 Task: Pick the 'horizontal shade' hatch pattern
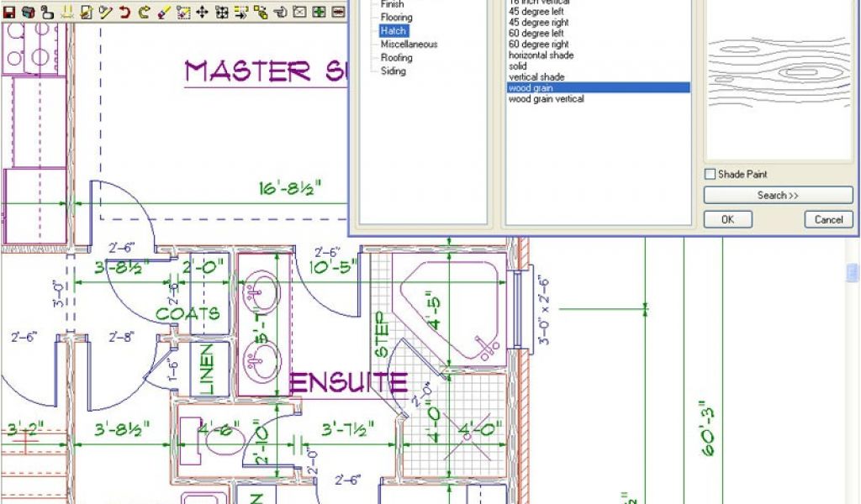click(x=541, y=55)
